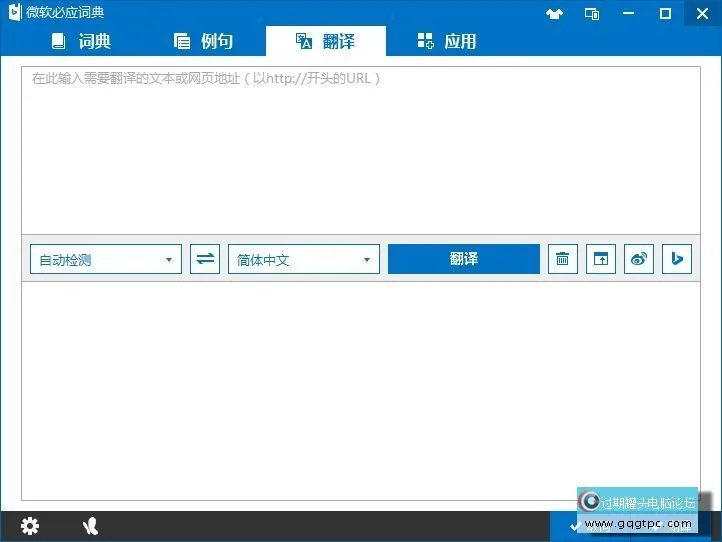Click the Bing logo icon
722x542 pixels.
click(677, 259)
